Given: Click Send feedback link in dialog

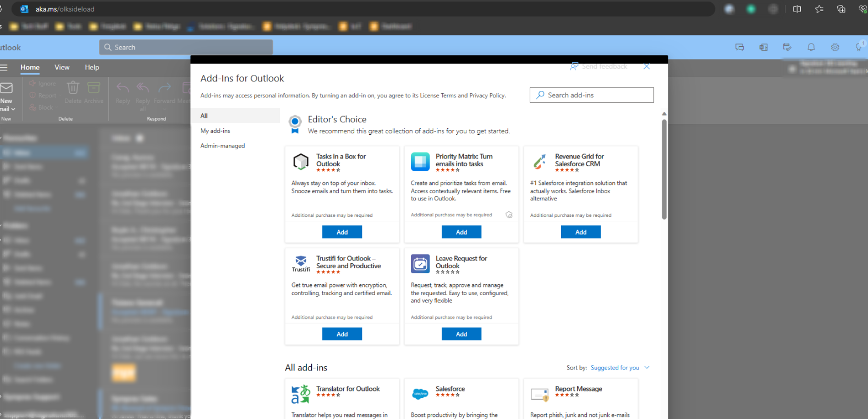Looking at the screenshot, I should tap(598, 66).
